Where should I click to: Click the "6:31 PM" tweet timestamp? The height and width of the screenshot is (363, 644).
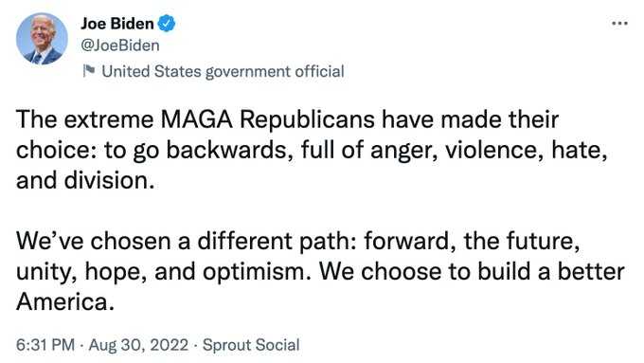click(45, 344)
